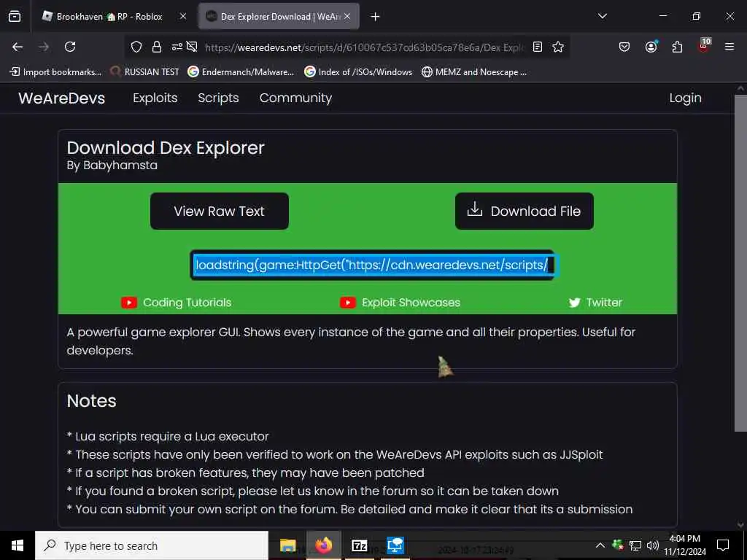747x560 pixels.
Task: Click the loadstring script text field
Action: 372,265
